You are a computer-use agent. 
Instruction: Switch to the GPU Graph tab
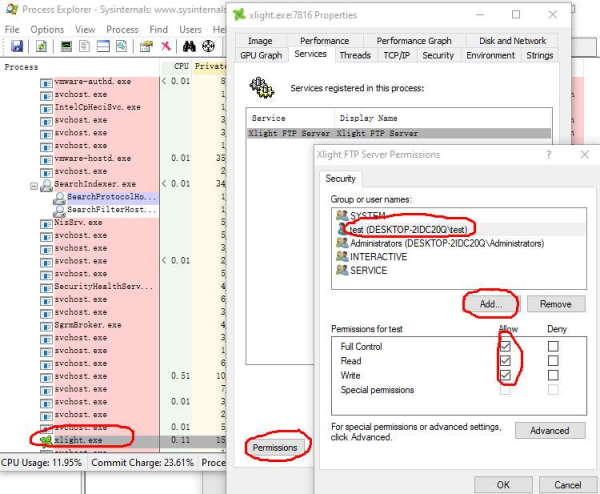tap(261, 55)
